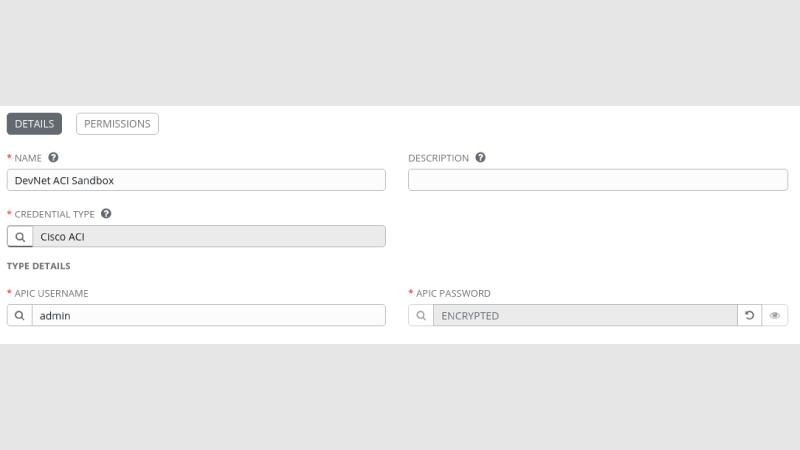Click the ENCRYPTED APIC password field
Screen dimensions: 800x450
[585, 315]
